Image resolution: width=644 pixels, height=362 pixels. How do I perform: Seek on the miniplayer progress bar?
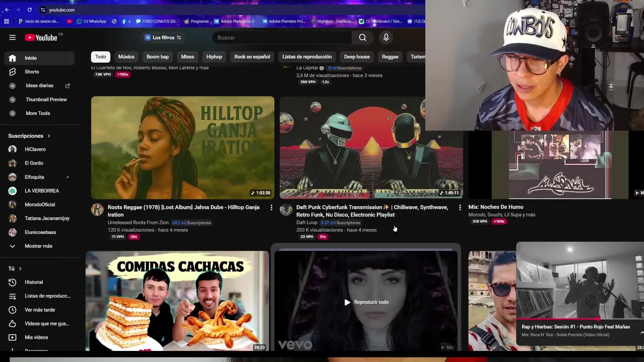580,319
